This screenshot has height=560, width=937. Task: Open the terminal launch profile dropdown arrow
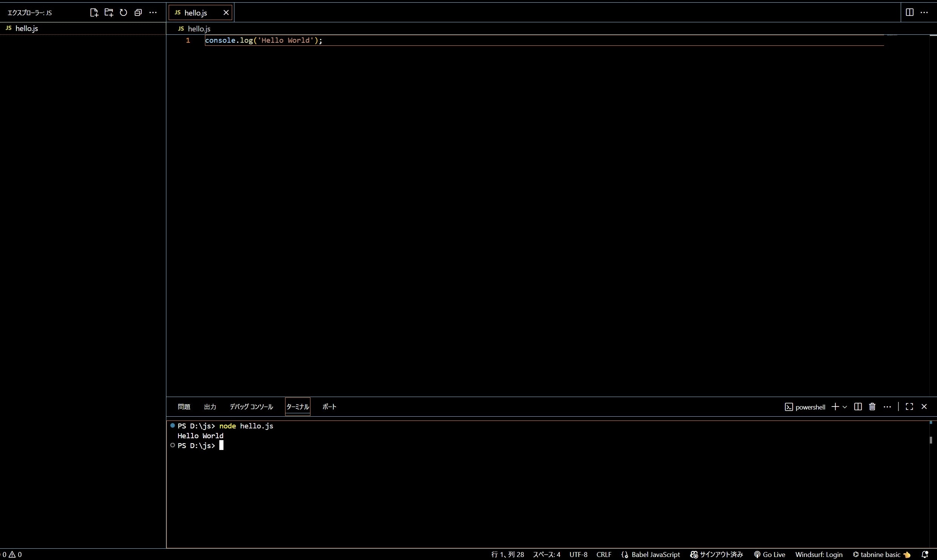pyautogui.click(x=845, y=407)
